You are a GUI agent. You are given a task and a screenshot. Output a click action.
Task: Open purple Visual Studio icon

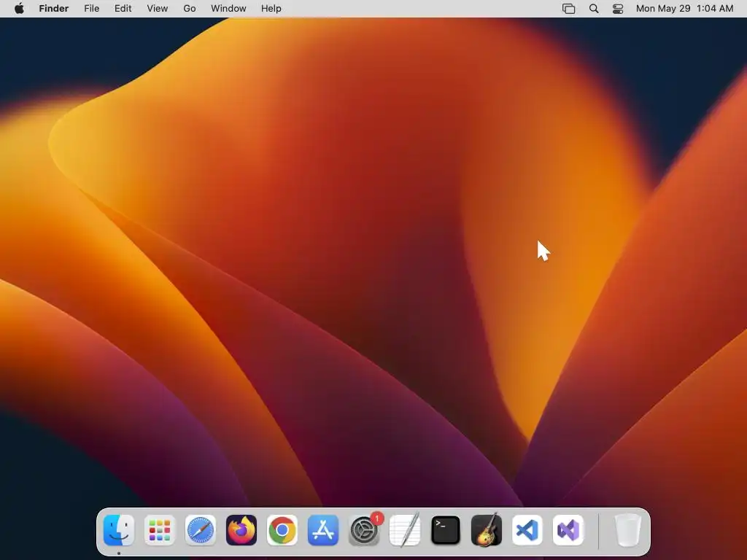click(x=568, y=530)
